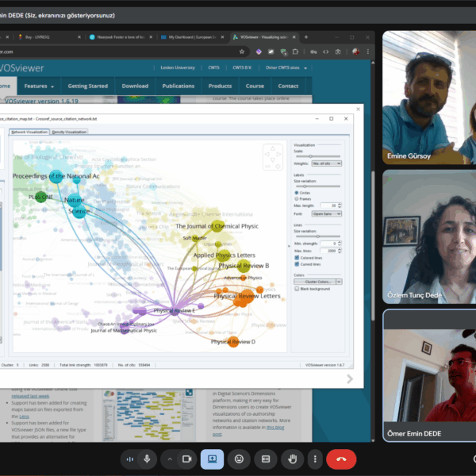Open the Font dropdown showing Open Sans
This screenshot has height=476, width=476.
327,213
